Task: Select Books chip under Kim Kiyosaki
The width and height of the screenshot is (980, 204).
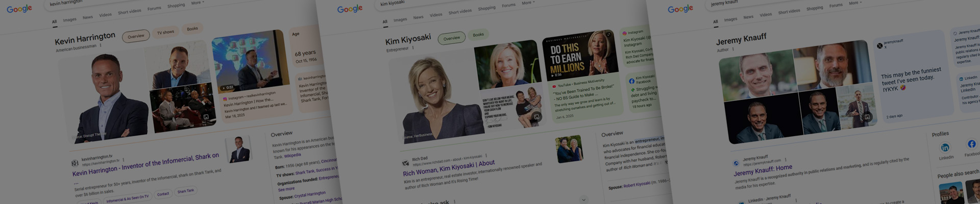Action: click(478, 35)
